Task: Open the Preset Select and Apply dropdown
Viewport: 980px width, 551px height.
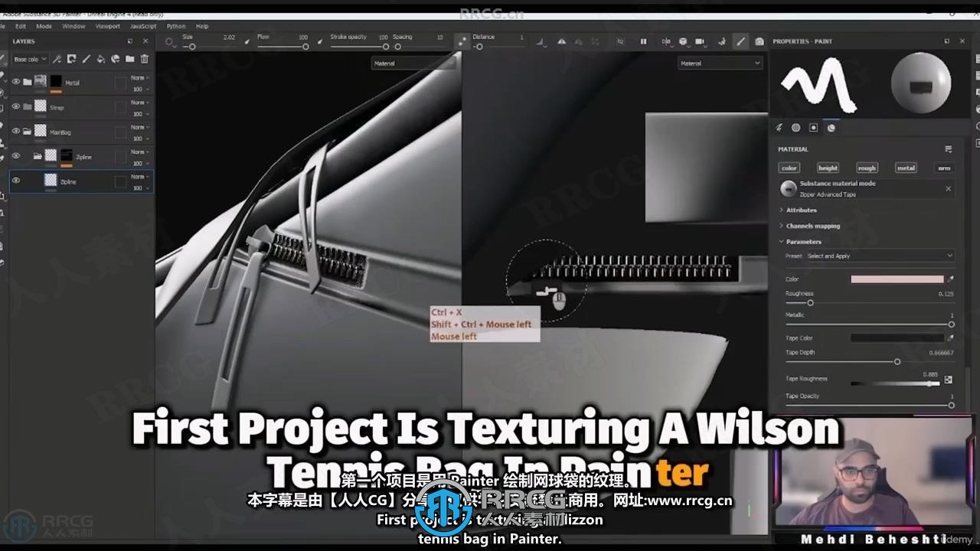Action: tap(879, 256)
